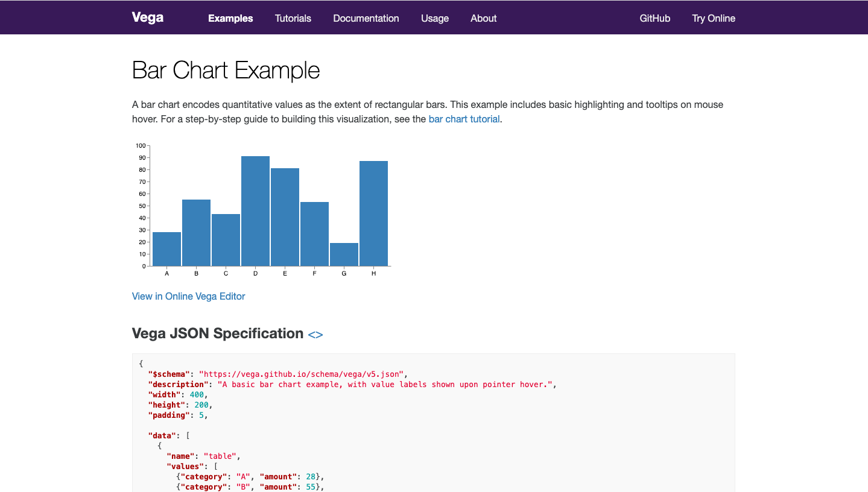
Task: Click amount value 55 in code
Action: tap(311, 487)
